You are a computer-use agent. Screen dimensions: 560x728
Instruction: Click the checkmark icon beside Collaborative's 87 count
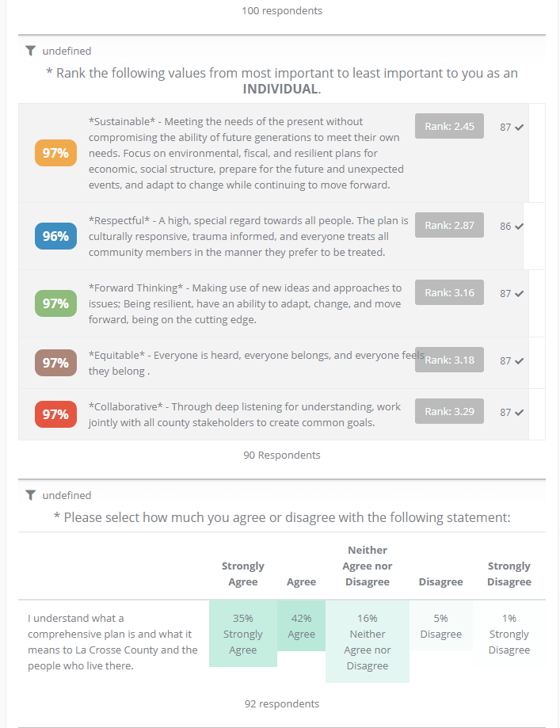click(520, 412)
